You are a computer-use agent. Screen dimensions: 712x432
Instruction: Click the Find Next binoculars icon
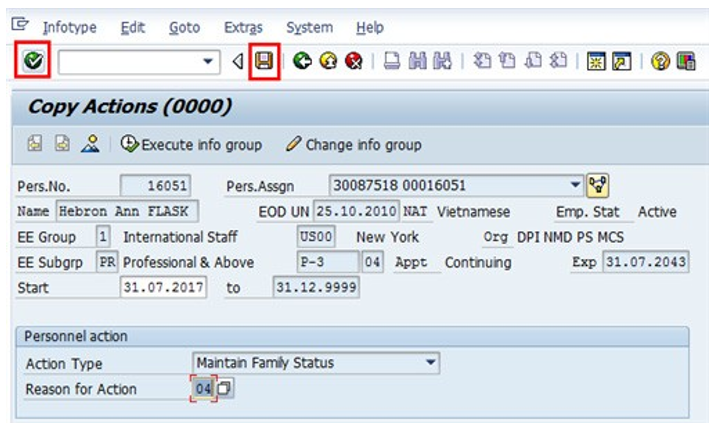click(442, 60)
